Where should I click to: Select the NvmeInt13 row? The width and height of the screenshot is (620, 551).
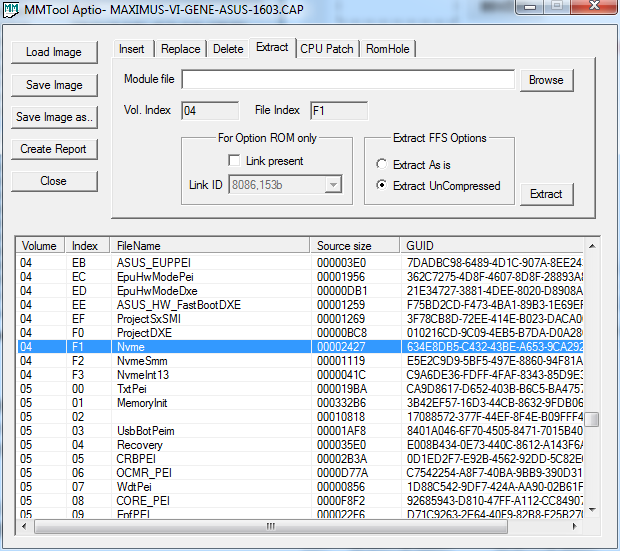300,375
